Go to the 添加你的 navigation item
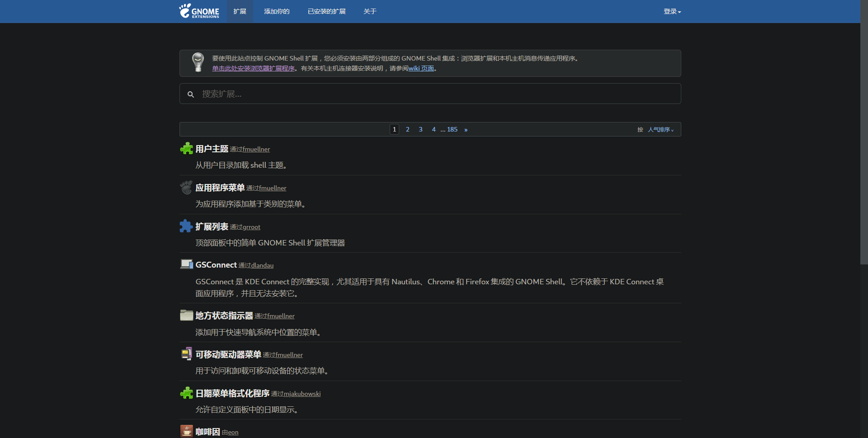 point(277,11)
